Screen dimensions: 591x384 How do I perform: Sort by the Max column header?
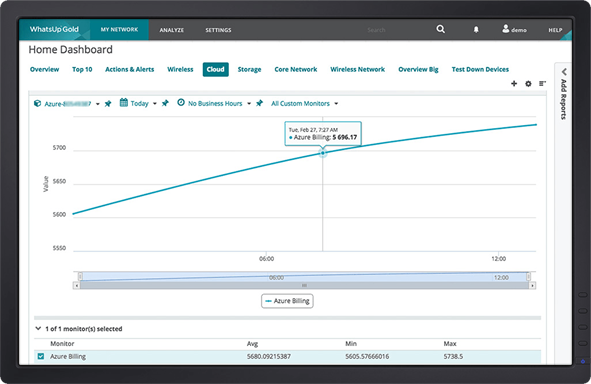[450, 344]
